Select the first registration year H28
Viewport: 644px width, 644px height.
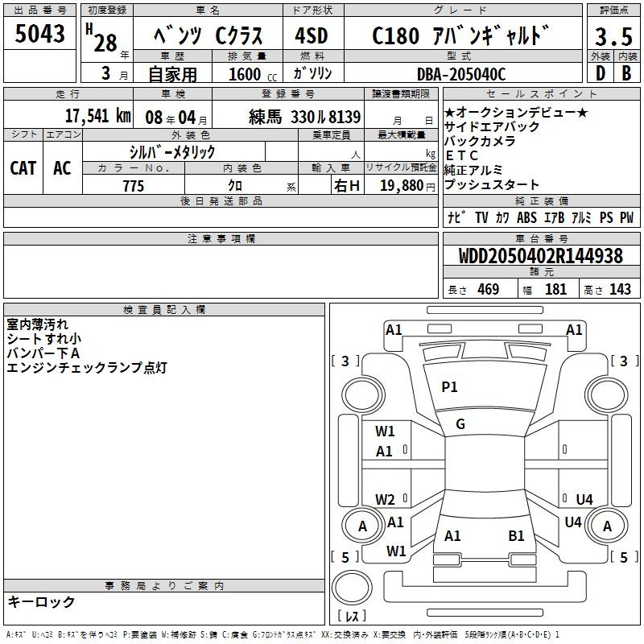tap(102, 38)
